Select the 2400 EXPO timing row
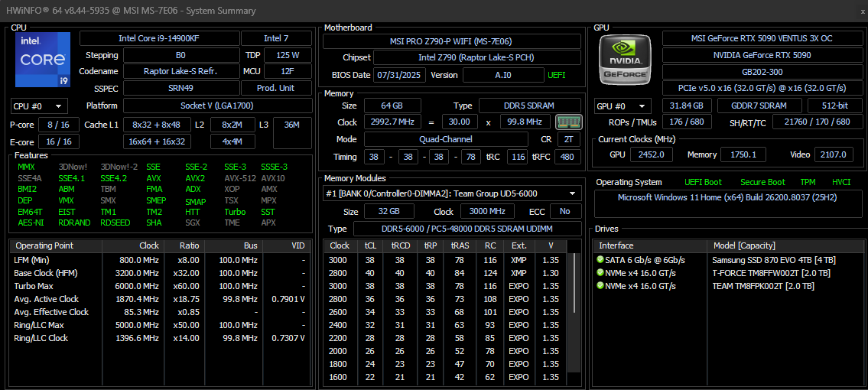Viewport: 868px width, 390px height. click(446, 325)
